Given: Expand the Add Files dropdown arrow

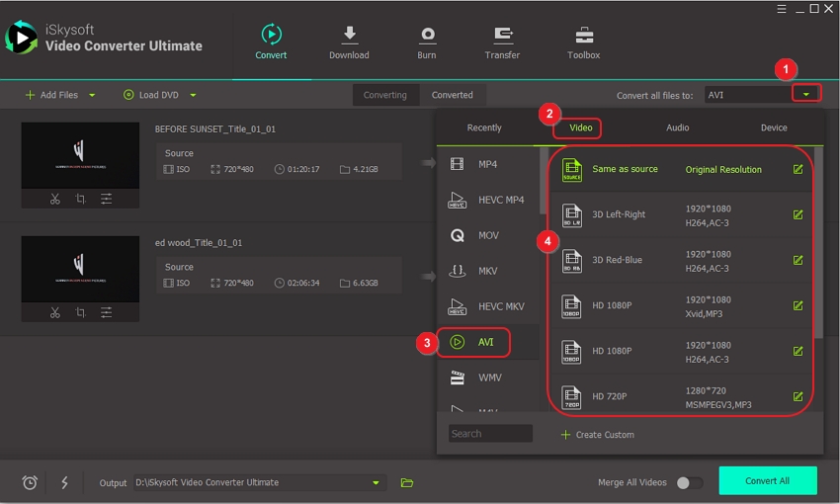Looking at the screenshot, I should tap(92, 95).
